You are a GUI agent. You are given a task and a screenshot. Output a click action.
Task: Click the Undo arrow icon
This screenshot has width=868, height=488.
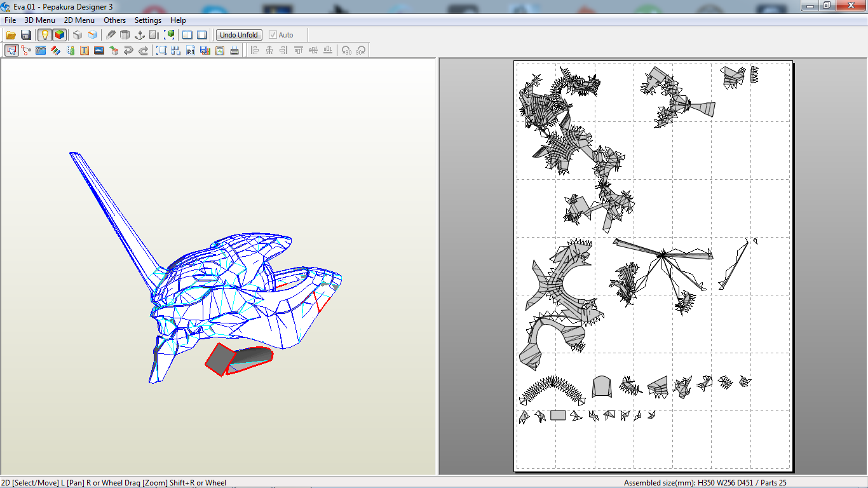point(128,50)
